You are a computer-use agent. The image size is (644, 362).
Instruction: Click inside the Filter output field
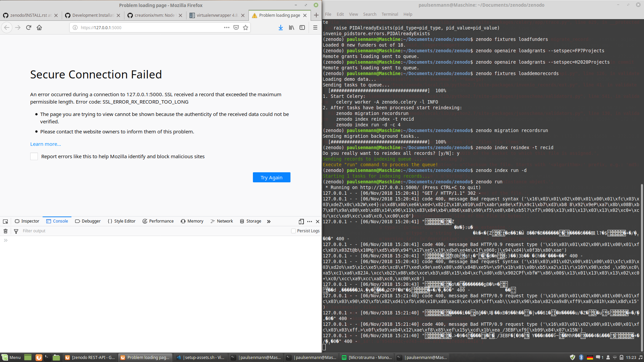(50, 231)
